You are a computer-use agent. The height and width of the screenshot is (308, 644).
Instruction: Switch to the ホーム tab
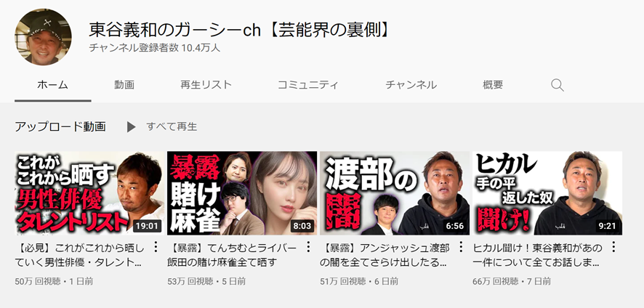coord(52,85)
